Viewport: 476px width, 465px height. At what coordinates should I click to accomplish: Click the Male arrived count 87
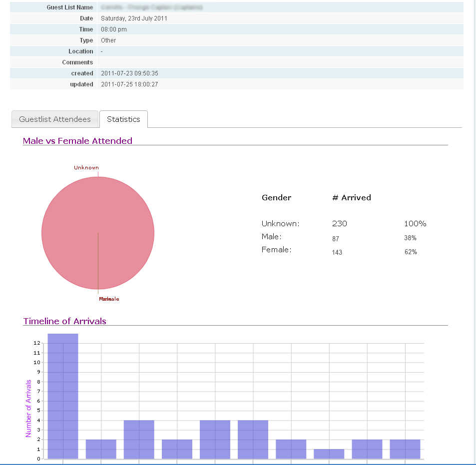tap(336, 239)
